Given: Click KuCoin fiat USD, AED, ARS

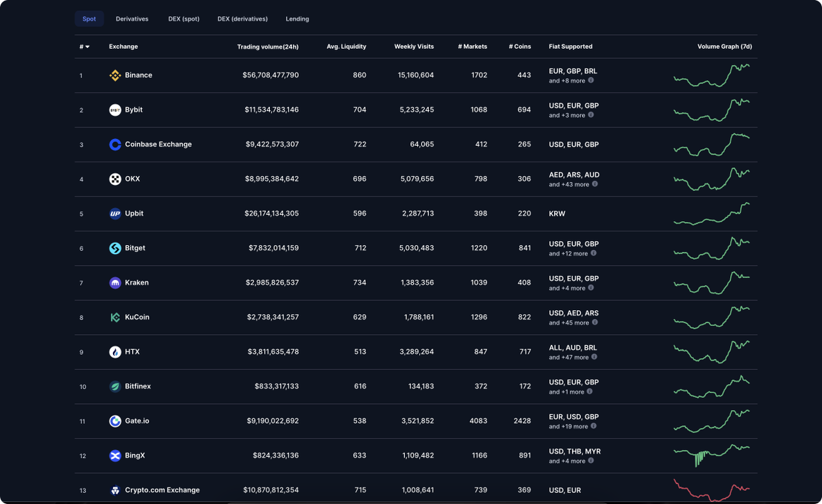Looking at the screenshot, I should tap(574, 313).
